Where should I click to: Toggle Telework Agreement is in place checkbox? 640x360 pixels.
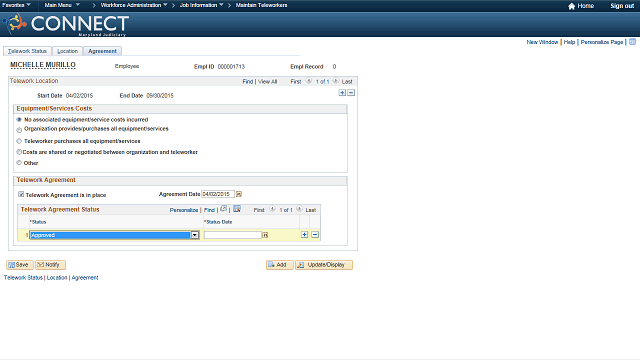[21, 194]
